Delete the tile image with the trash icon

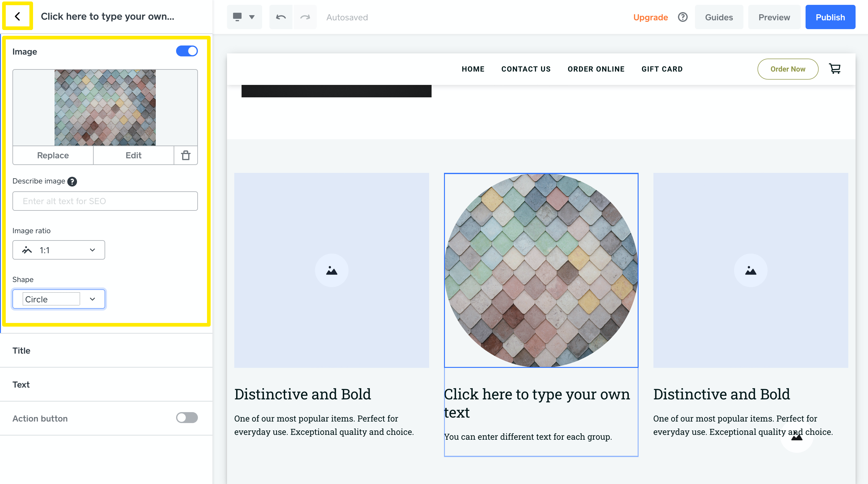(185, 155)
